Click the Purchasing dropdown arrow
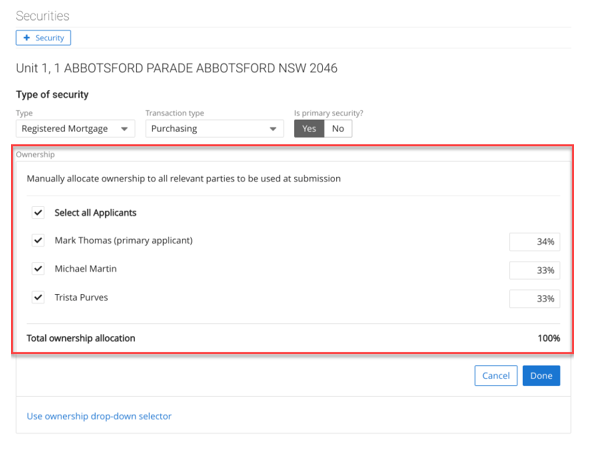This screenshot has width=612, height=453. 273,129
